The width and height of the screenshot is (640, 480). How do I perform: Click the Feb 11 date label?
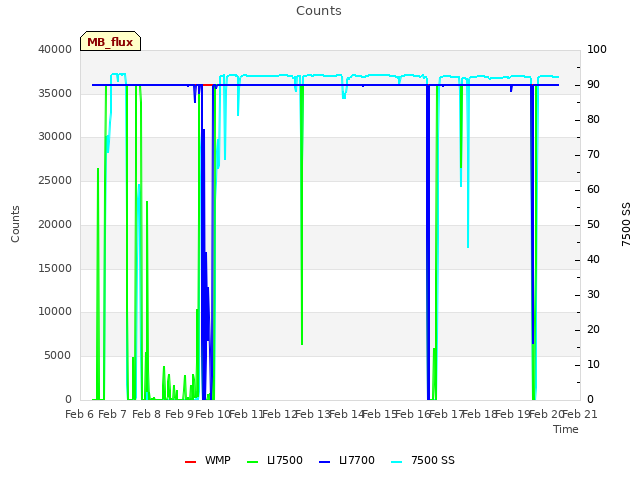[x=246, y=414]
